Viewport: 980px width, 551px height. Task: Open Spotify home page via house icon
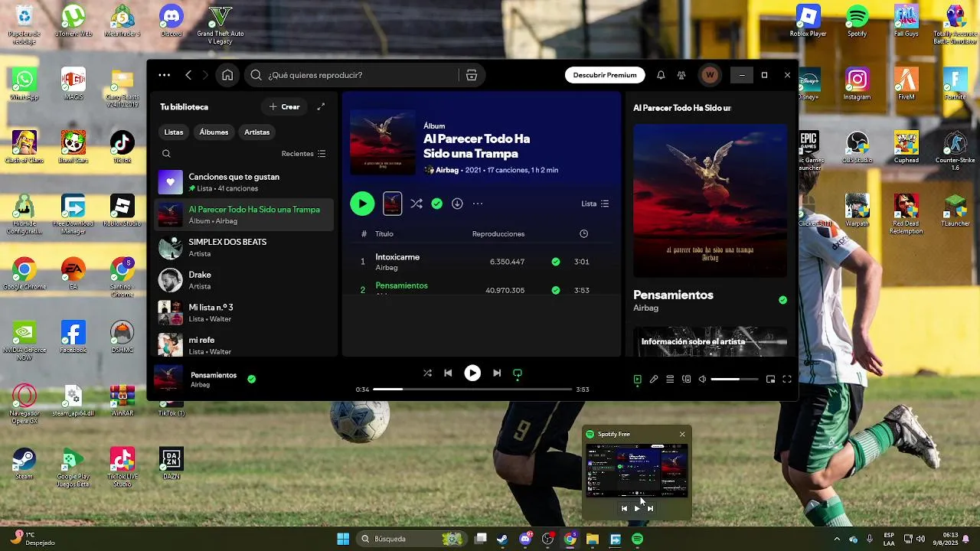click(x=227, y=75)
